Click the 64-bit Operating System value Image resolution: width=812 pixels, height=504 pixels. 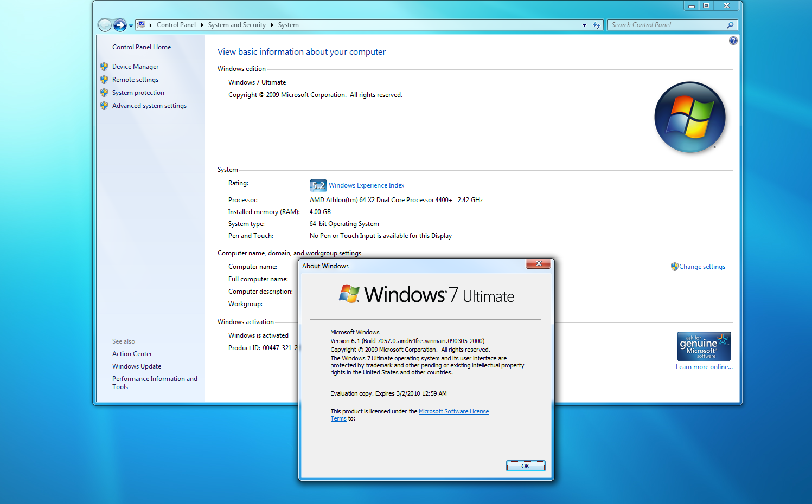344,224
